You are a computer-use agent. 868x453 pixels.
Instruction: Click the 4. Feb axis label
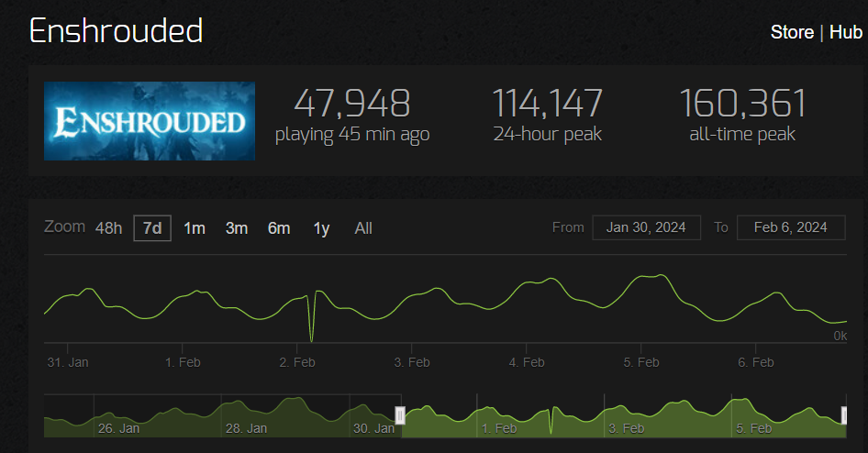527,362
